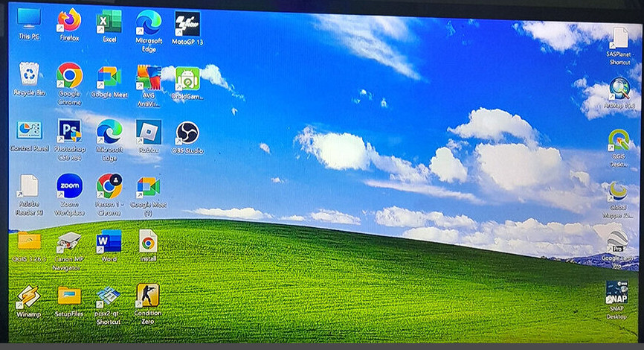Select the AVG AntiVirus icon

148,77
